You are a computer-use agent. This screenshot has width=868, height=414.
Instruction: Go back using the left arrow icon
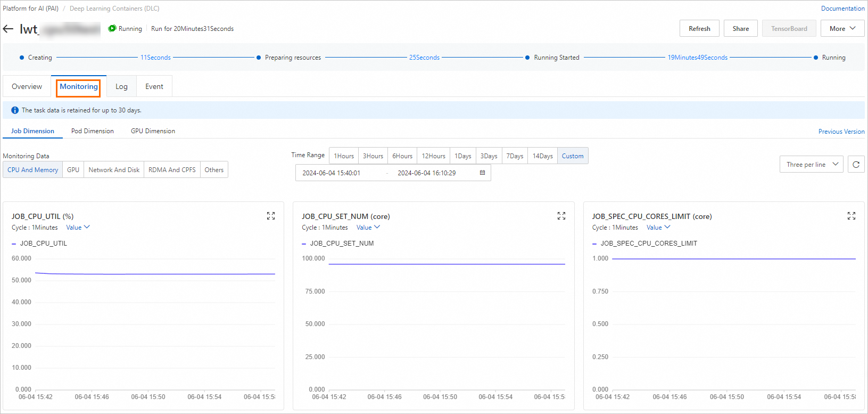(x=8, y=29)
